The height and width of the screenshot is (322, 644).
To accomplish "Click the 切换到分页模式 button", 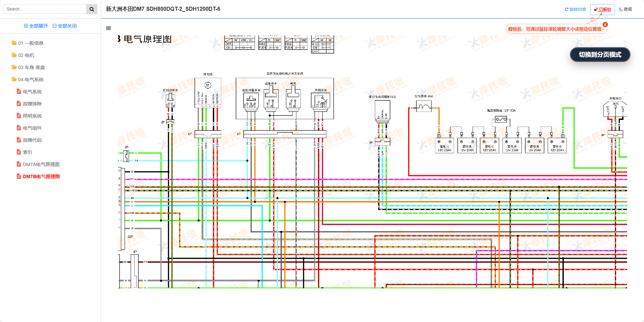I will tap(600, 55).
